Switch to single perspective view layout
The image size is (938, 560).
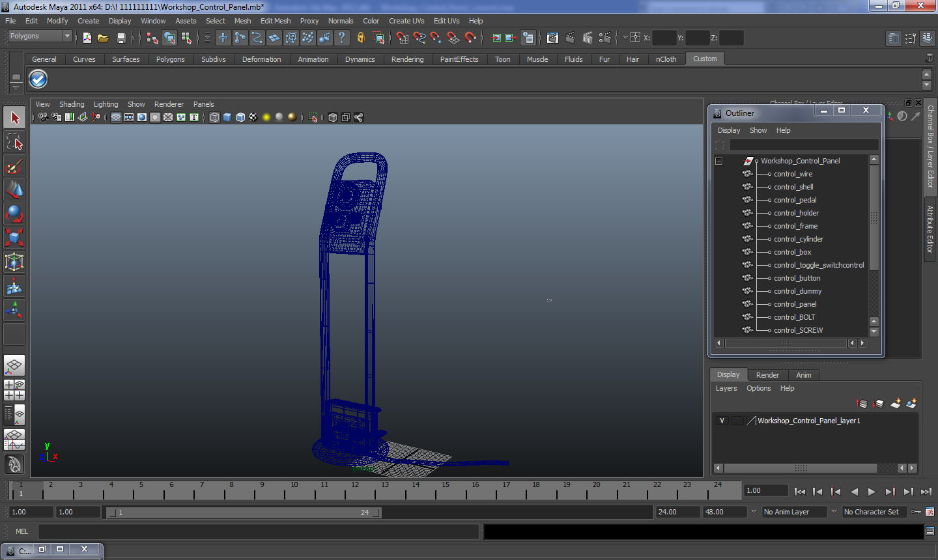(14, 365)
